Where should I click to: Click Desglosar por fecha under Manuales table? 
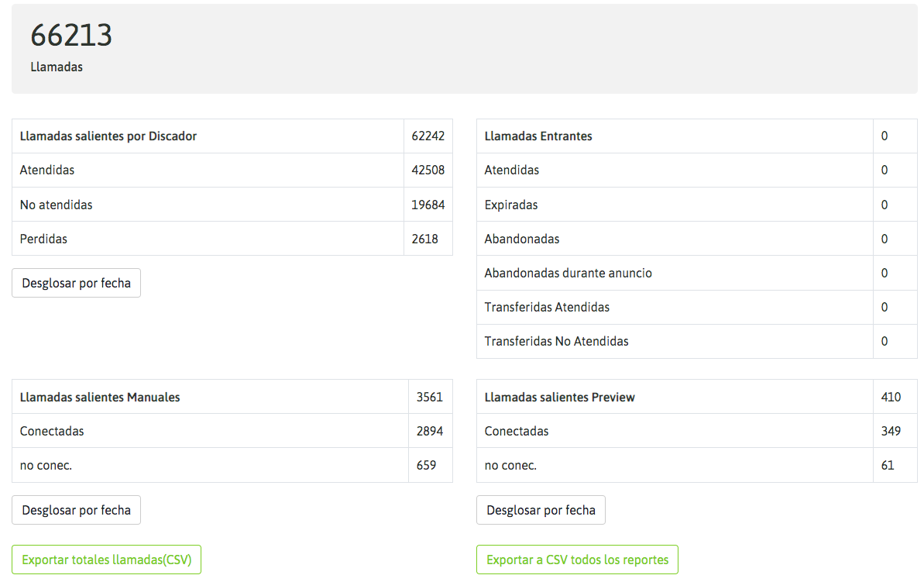(x=76, y=510)
